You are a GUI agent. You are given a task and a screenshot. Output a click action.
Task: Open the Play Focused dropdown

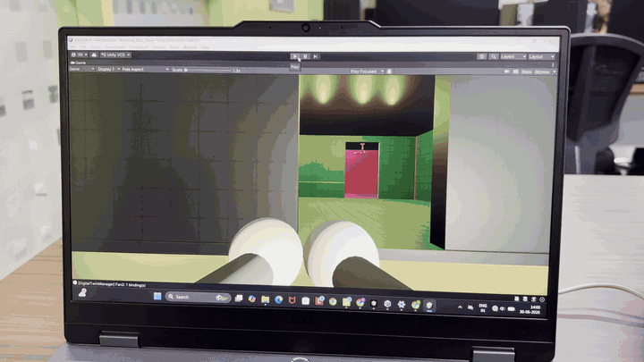367,72
